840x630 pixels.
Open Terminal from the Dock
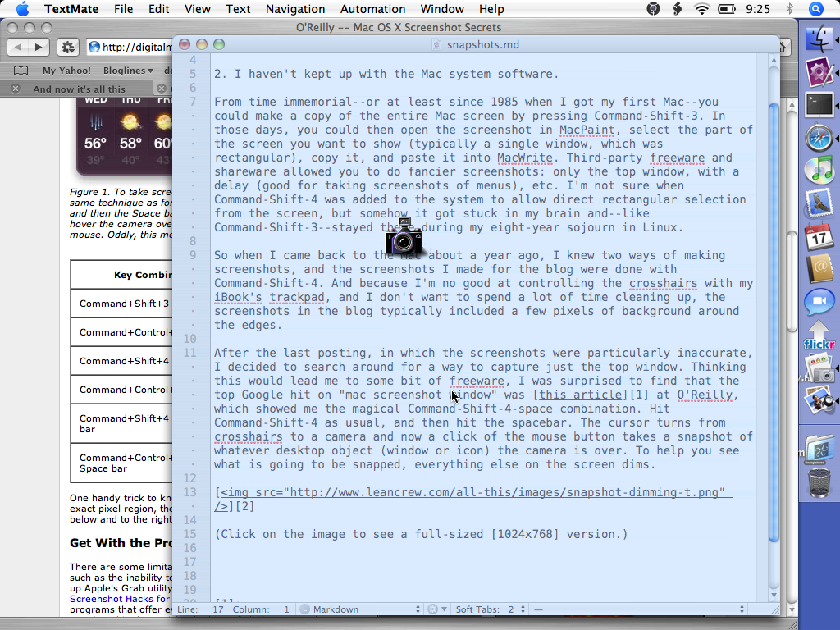(819, 105)
